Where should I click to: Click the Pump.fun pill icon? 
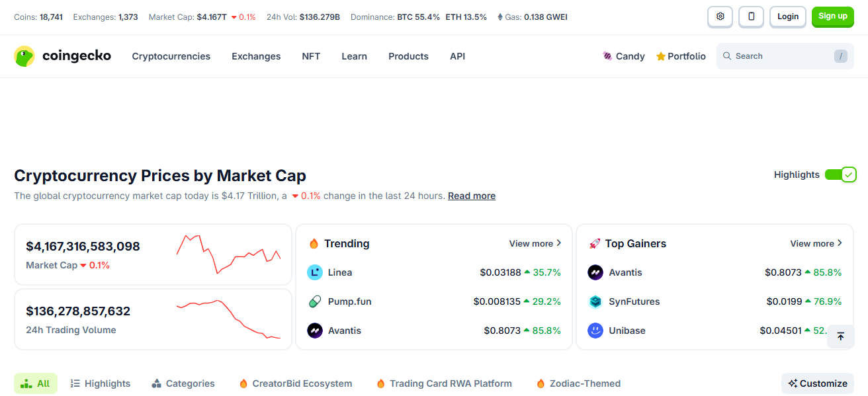(315, 301)
